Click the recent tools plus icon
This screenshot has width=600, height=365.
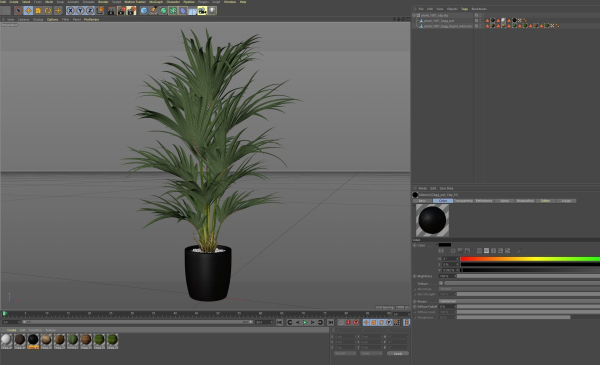click(58, 11)
